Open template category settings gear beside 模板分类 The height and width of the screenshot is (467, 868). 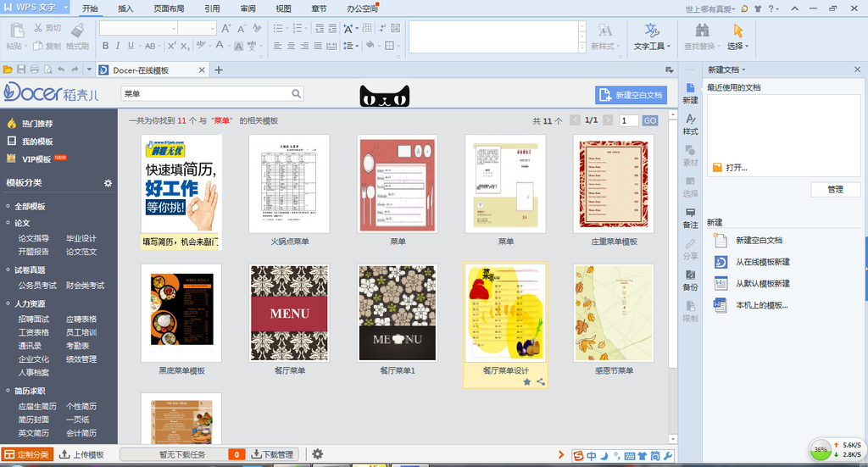(x=108, y=182)
